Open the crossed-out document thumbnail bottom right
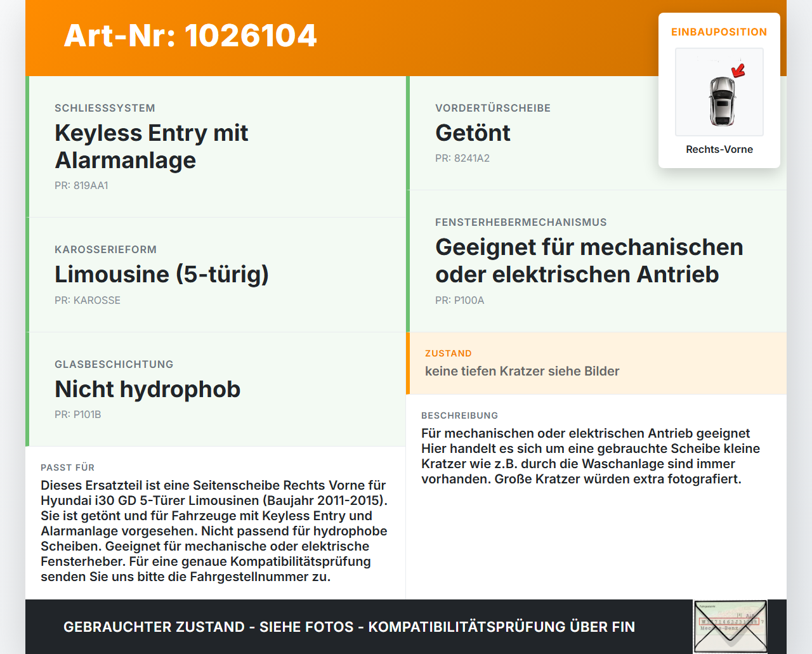Screen dimensions: 812x654 click(730, 627)
